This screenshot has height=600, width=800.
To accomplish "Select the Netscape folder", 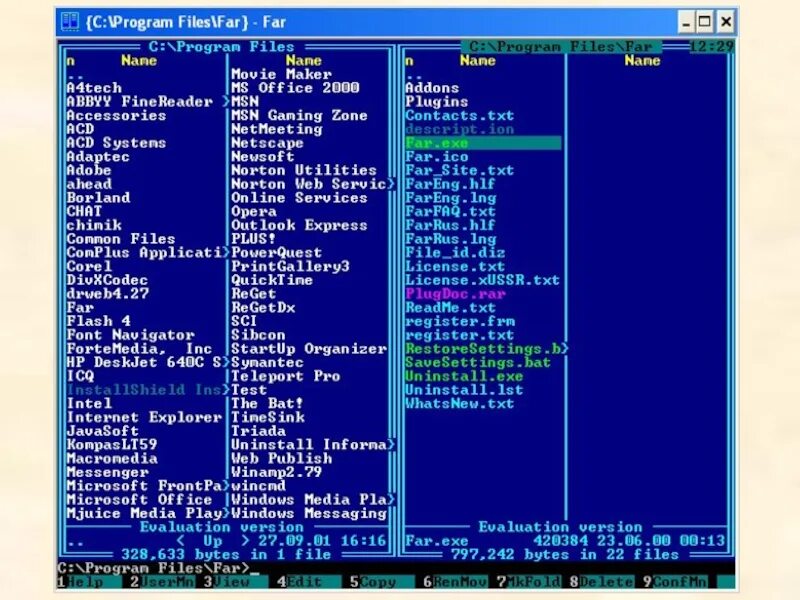I will coord(267,143).
